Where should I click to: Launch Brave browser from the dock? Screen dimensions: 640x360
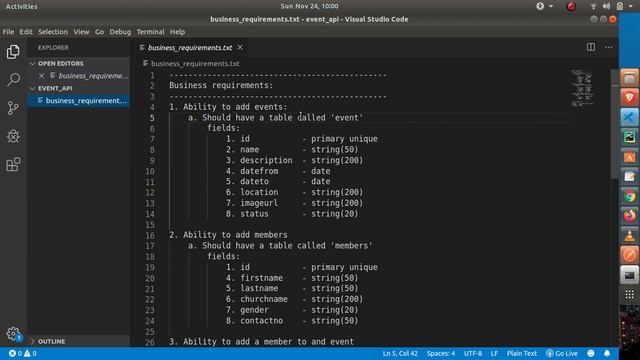(x=629, y=97)
